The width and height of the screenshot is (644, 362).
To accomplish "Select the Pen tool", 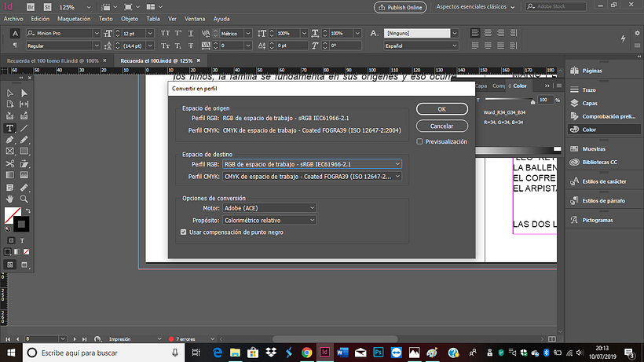I will coord(10,140).
